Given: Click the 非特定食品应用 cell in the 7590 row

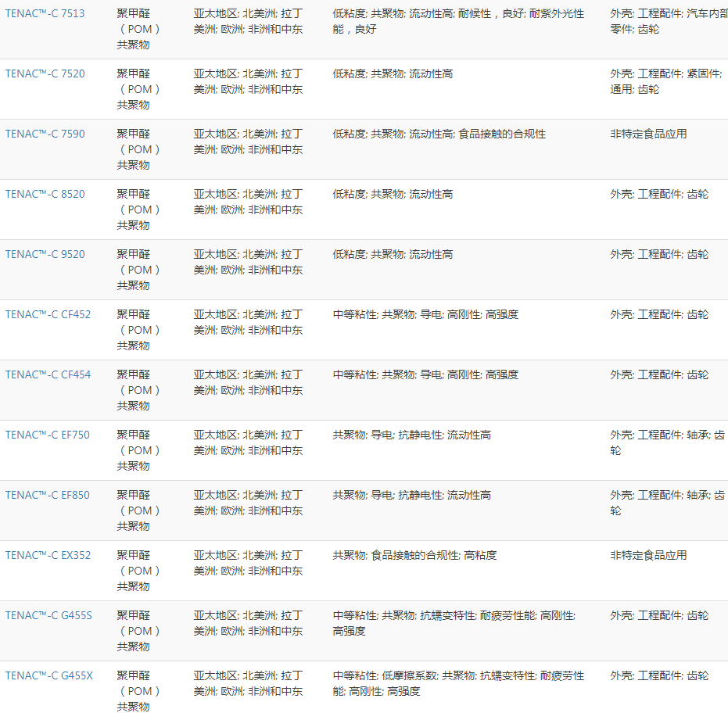Looking at the screenshot, I should pos(648,134).
